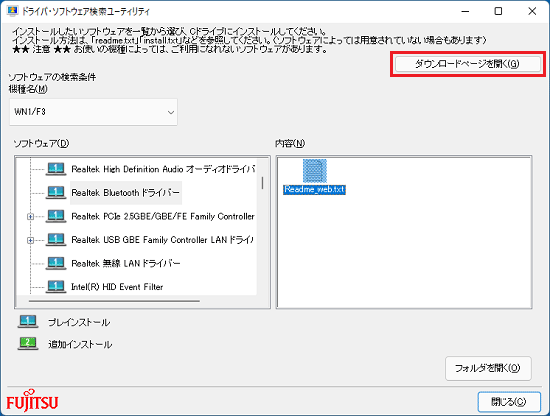Click the Readme_web.txt file name
550x416 pixels.
314,189
